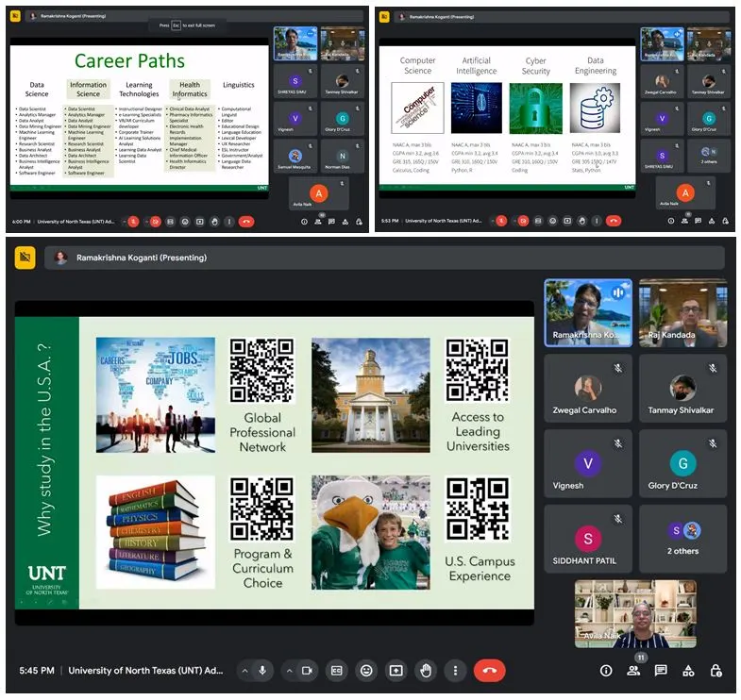Leave the 5:53 PM call
Screen dimensions: 741x700
coord(614,221)
